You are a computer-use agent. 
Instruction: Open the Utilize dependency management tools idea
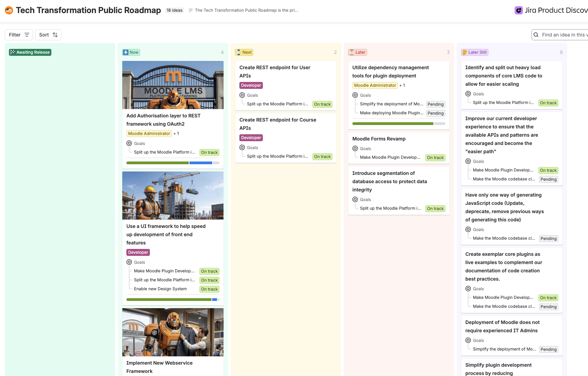[391, 72]
